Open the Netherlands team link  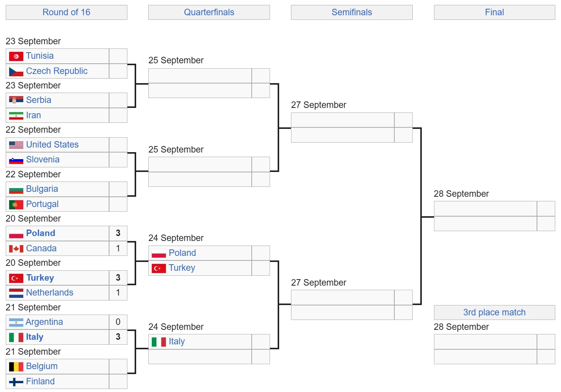coord(50,292)
